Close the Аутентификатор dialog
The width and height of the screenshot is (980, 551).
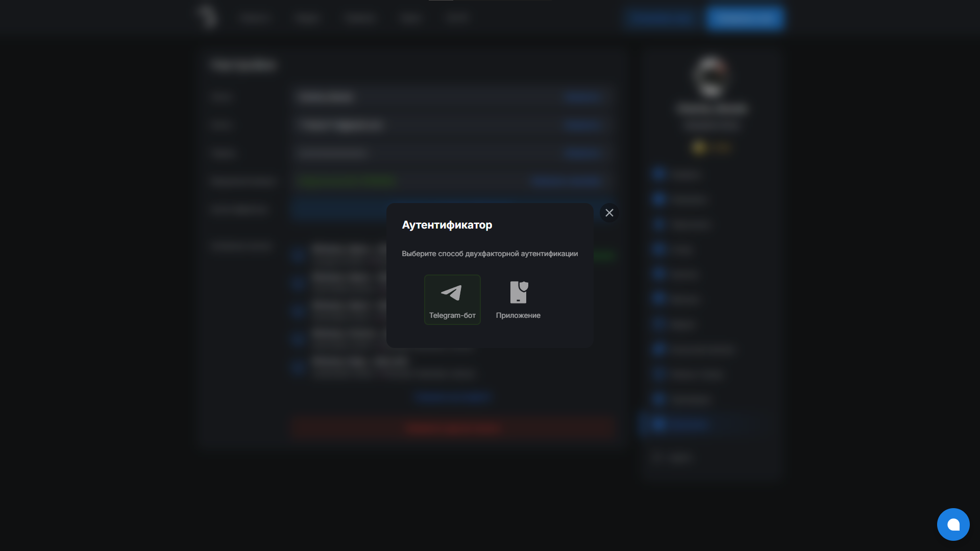(x=609, y=213)
